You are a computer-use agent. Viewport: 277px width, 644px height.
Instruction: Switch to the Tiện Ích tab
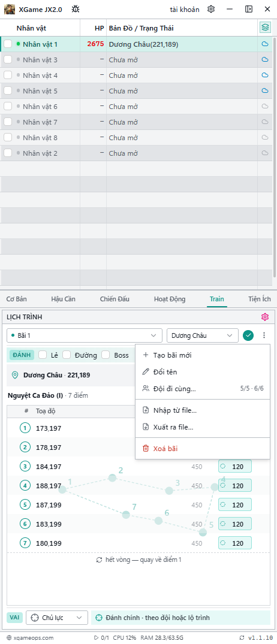[260, 299]
